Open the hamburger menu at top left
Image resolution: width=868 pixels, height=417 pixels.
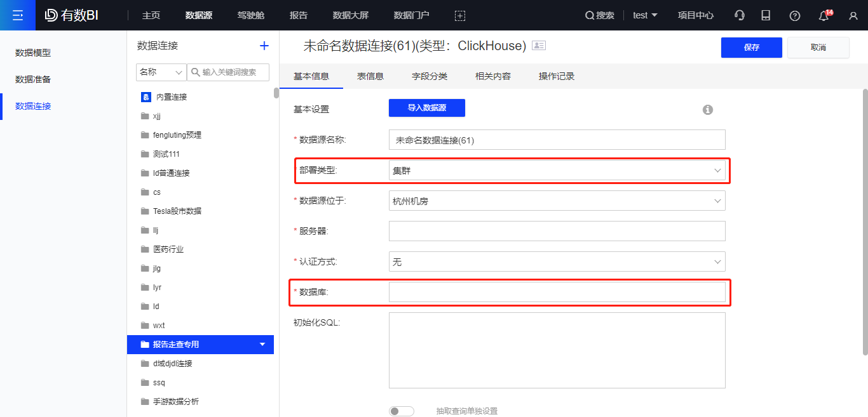coord(17,15)
